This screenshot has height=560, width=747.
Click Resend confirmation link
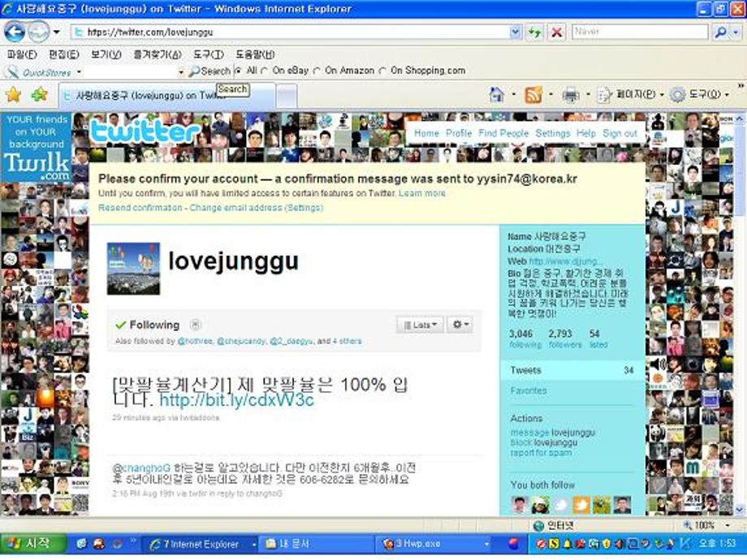point(140,208)
